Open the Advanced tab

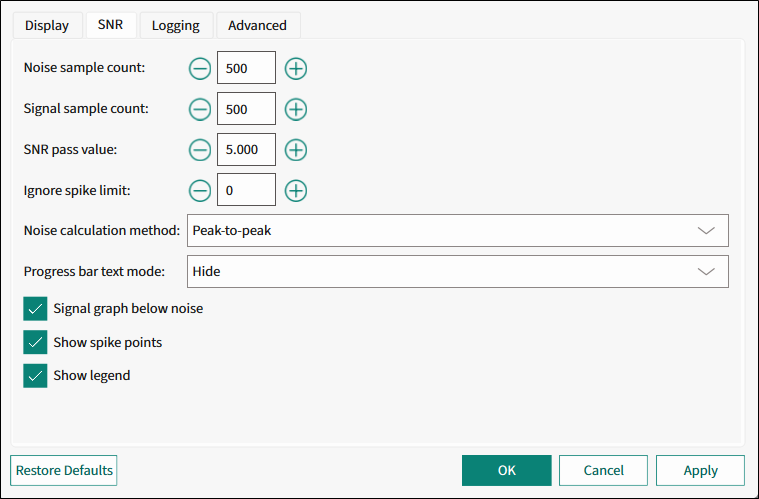tap(258, 25)
